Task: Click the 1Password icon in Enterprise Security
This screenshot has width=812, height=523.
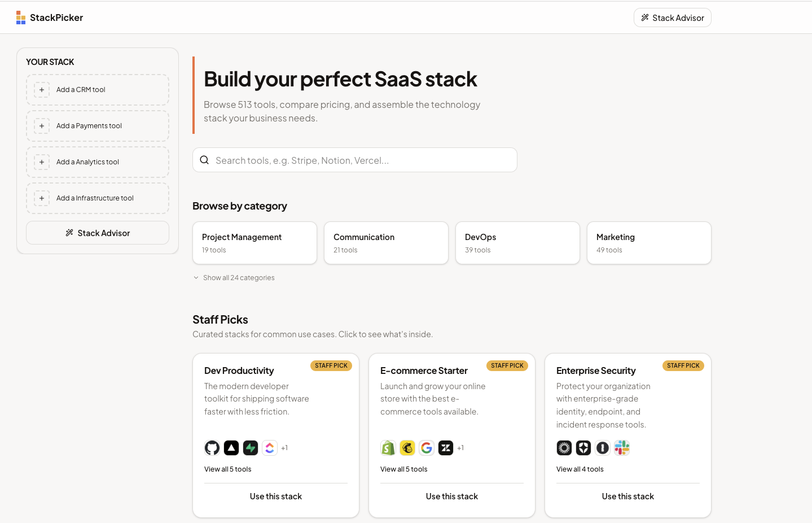Action: [603, 447]
